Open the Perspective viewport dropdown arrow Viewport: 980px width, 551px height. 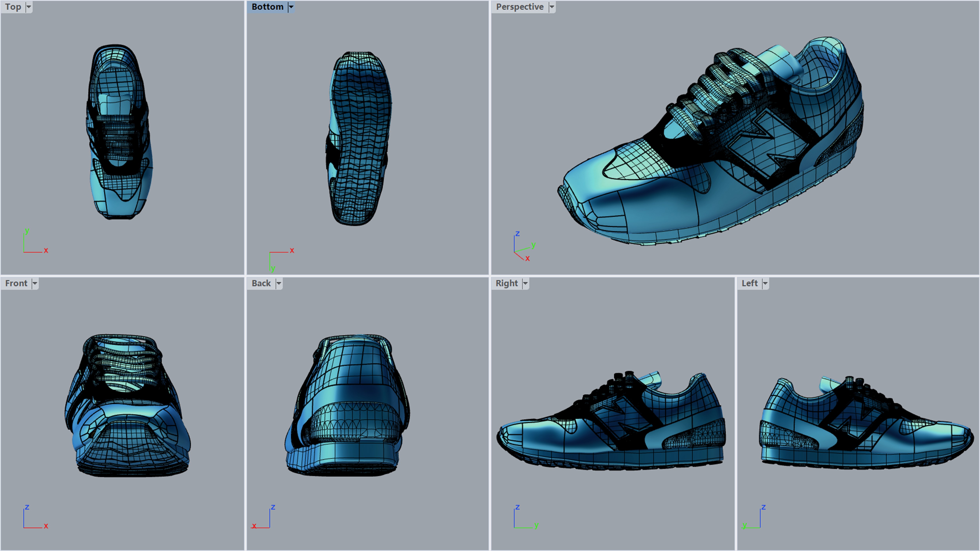tap(552, 7)
